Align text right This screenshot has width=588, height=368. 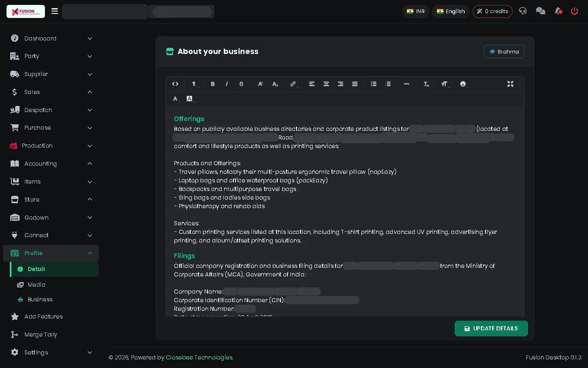click(x=340, y=84)
